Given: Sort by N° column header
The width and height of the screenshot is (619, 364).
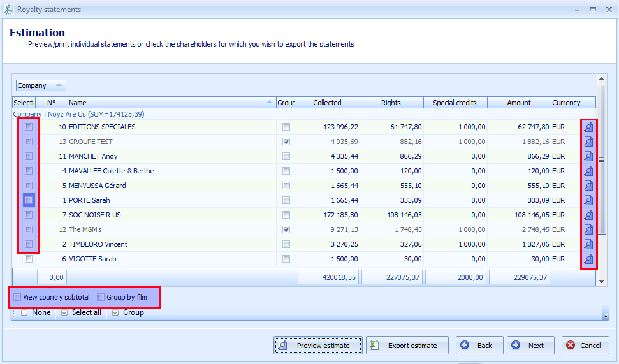Looking at the screenshot, I should 52,103.
